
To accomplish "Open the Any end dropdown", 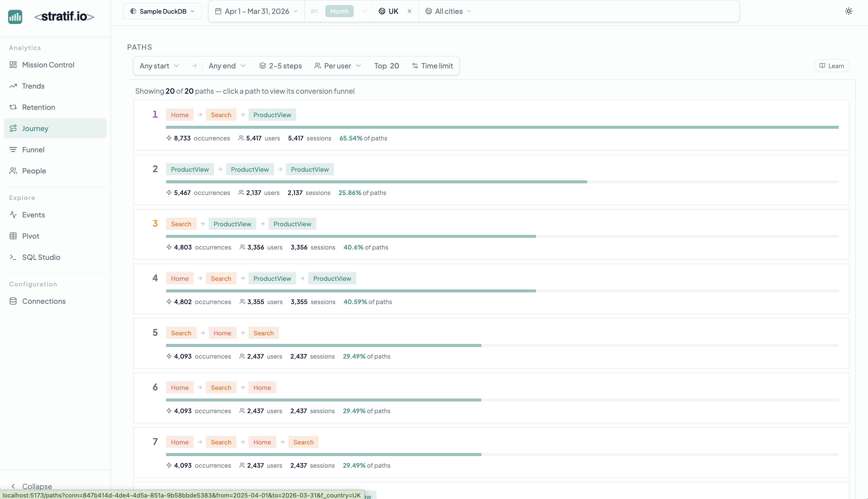I will (227, 66).
